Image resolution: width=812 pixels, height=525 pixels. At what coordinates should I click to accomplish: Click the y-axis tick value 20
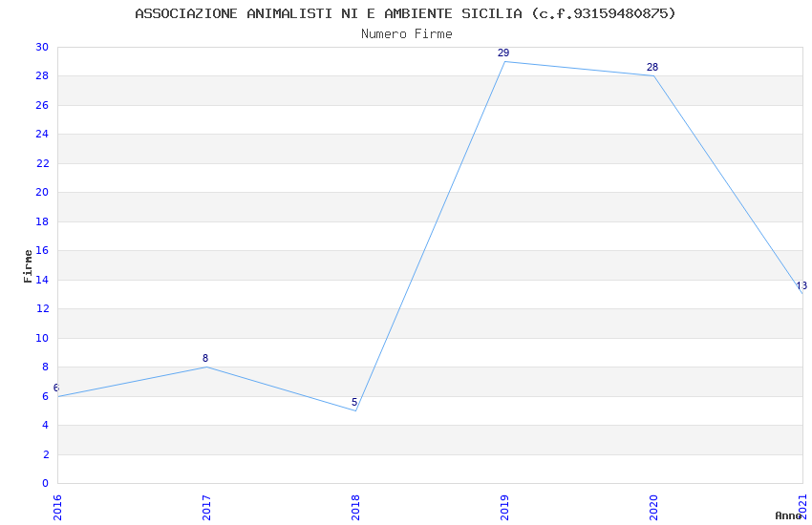click(x=42, y=193)
